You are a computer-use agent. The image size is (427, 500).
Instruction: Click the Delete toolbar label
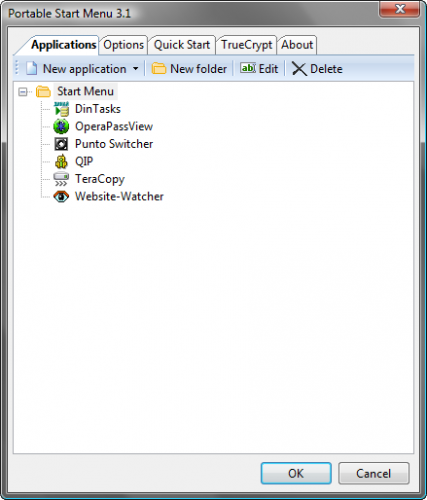click(326, 69)
